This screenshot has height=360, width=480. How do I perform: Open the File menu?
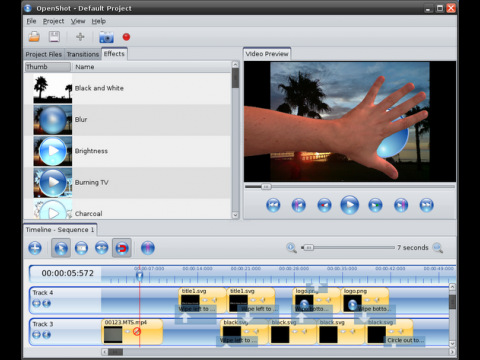point(31,21)
